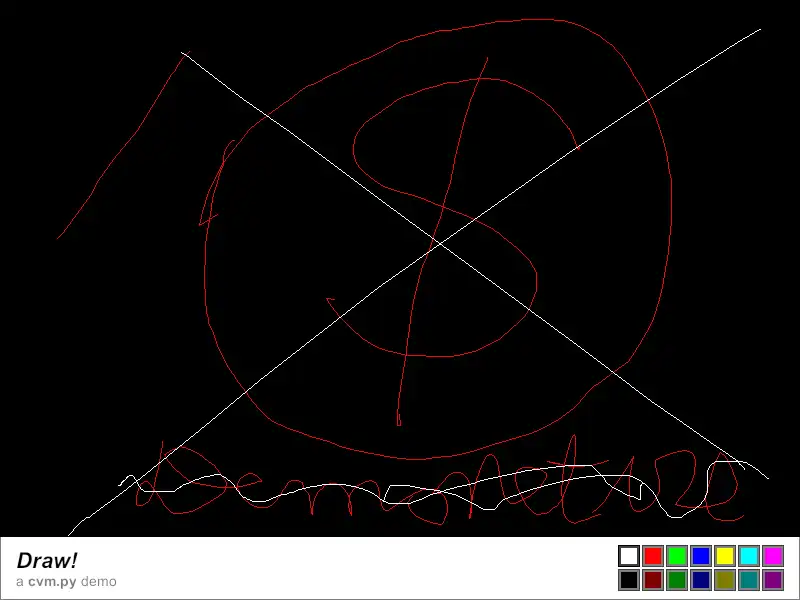Choose the olive color swatch
Screen dimensions: 800x600
tap(725, 580)
